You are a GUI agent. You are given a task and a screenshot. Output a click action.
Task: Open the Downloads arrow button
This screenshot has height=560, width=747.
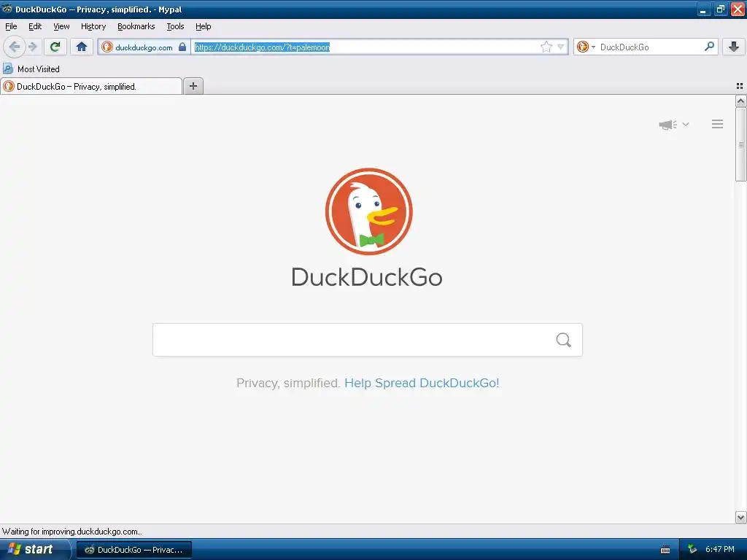(x=734, y=47)
